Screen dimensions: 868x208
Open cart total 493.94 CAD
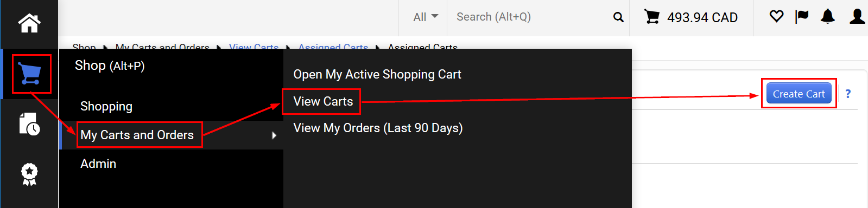pyautogui.click(x=691, y=17)
